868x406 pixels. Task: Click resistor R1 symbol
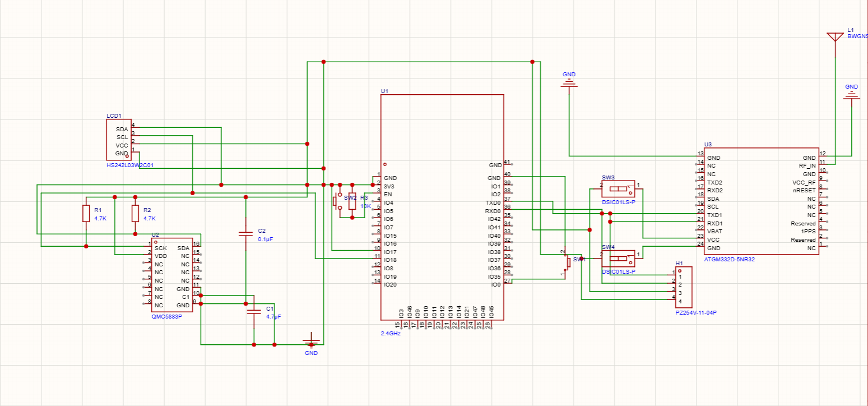pos(86,214)
